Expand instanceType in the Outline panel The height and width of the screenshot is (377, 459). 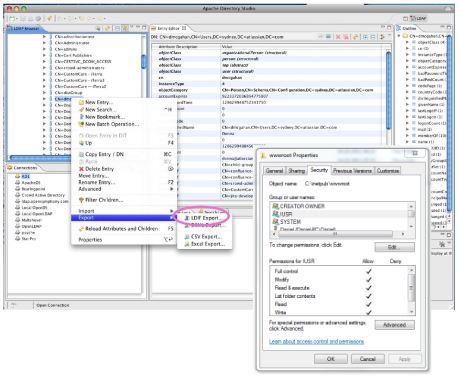point(407,55)
